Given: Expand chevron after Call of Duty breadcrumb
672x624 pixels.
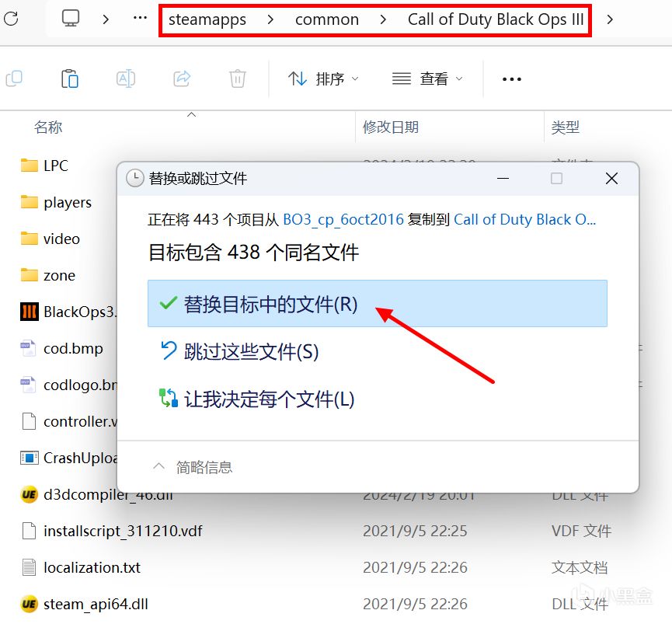Looking at the screenshot, I should (610, 19).
